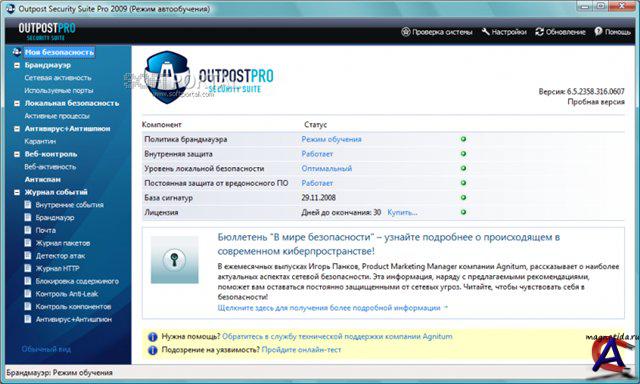This screenshot has height=384, width=640.
Task: Switch to Обычный вид
Action: coord(46,349)
